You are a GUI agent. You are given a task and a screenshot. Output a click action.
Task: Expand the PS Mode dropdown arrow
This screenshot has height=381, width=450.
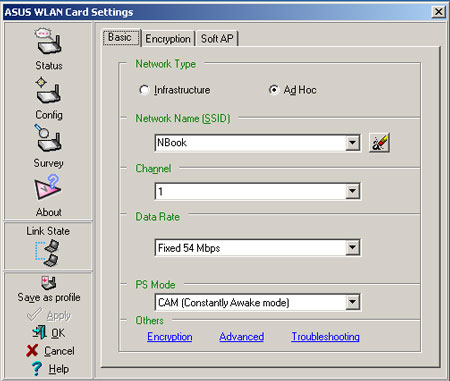pyautogui.click(x=352, y=302)
